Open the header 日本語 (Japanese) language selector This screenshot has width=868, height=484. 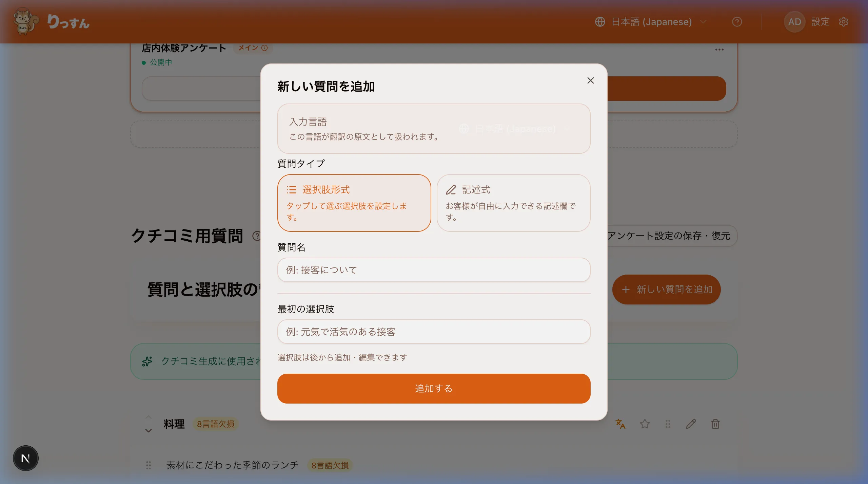(x=651, y=22)
